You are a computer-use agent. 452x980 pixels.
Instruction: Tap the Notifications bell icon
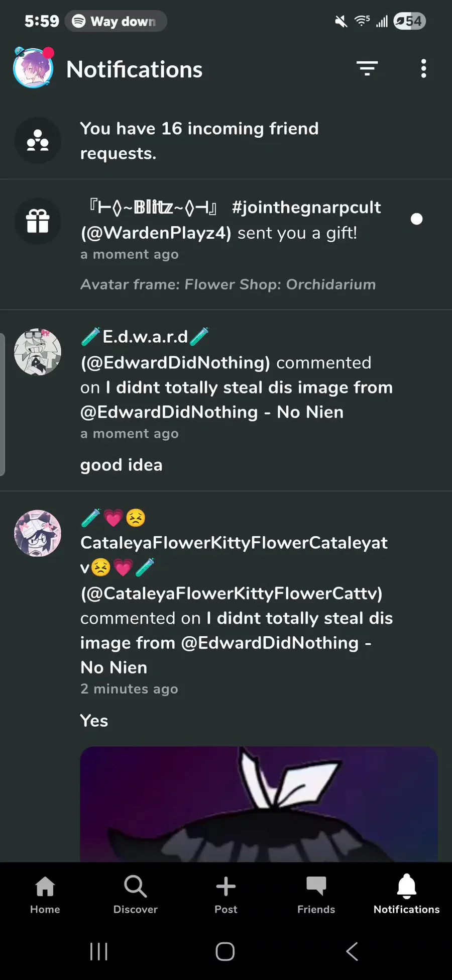407,887
